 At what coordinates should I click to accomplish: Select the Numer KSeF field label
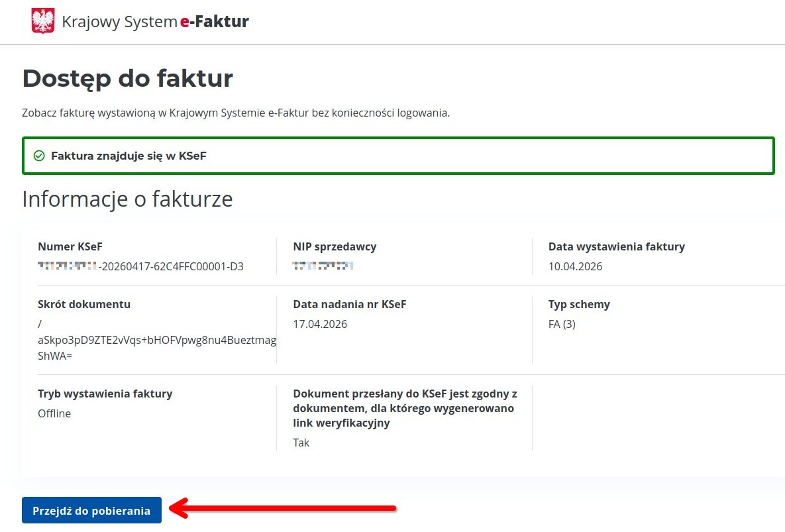click(70, 246)
